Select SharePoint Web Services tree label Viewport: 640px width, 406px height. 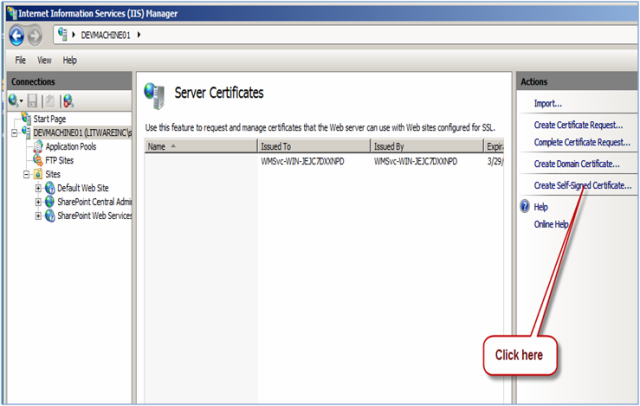[94, 216]
